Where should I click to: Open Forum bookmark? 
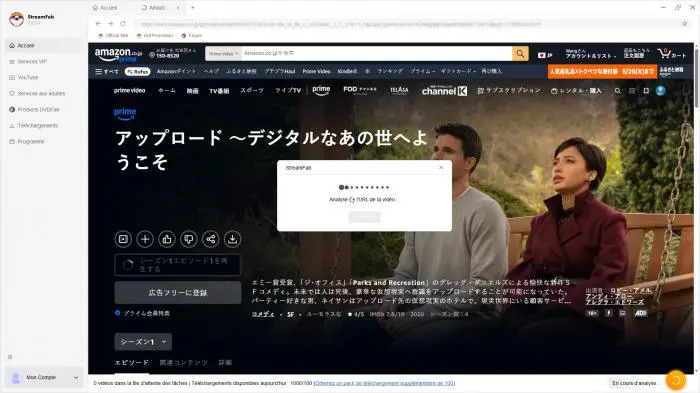coord(192,35)
